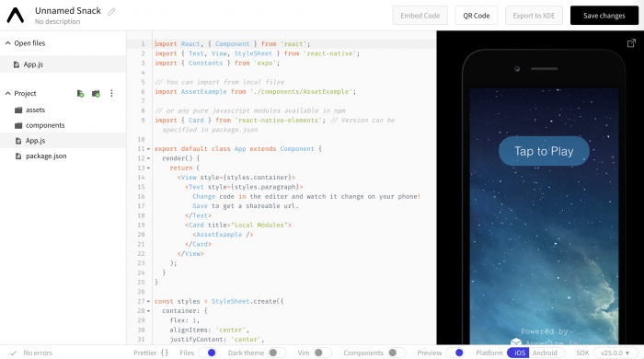Collapse the Project section
Image resolution: width=644 pixels, height=359 pixels.
tap(7, 94)
